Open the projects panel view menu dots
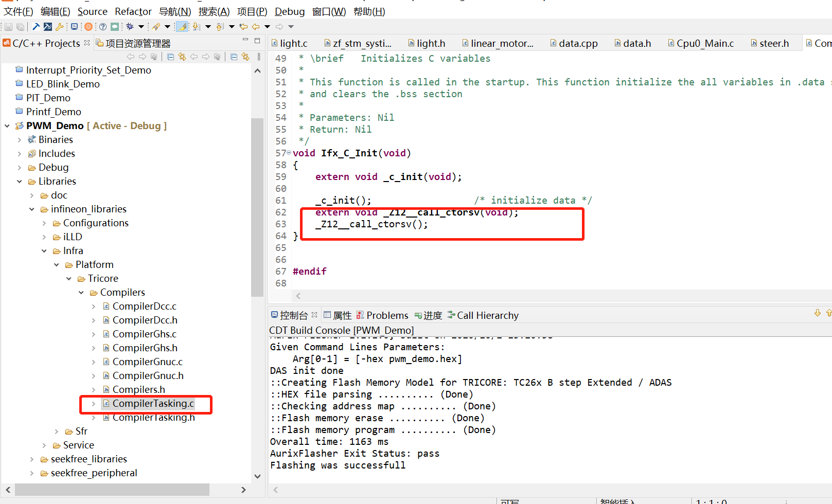832x504 pixels. (x=259, y=57)
